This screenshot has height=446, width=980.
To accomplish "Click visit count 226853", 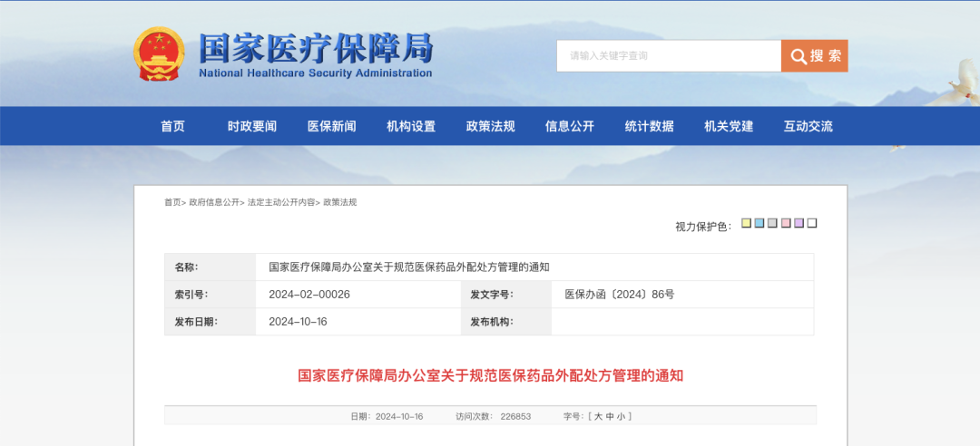I will click(x=515, y=417).
